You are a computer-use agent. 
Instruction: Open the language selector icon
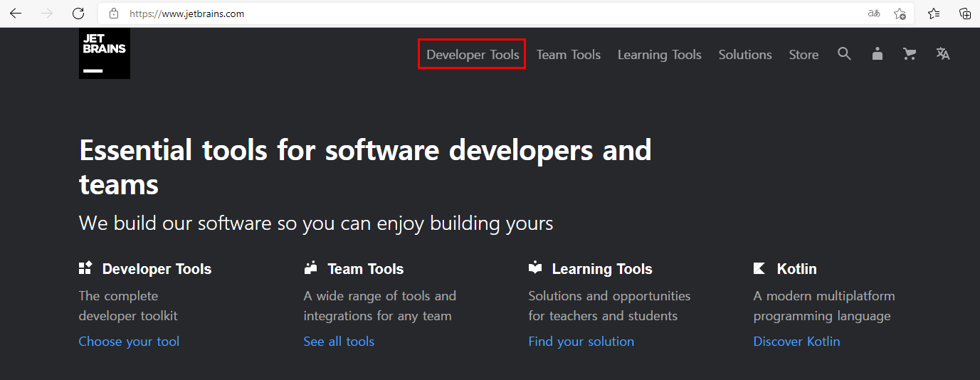pyautogui.click(x=943, y=54)
